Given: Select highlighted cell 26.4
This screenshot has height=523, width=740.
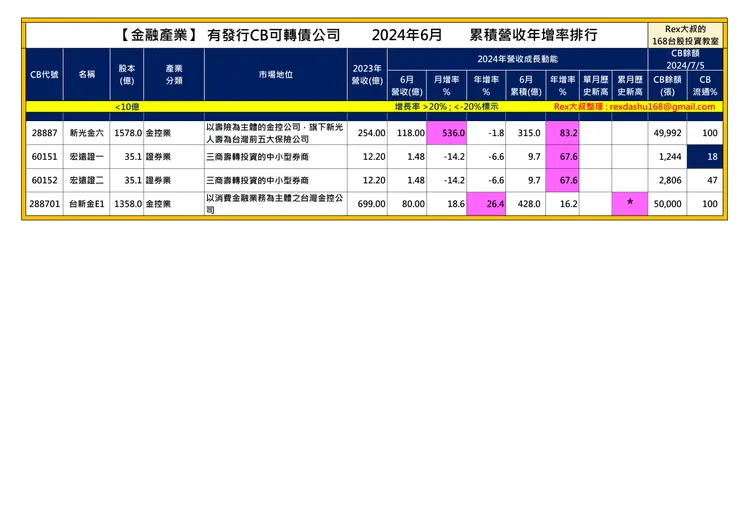Looking at the screenshot, I should tap(486, 204).
